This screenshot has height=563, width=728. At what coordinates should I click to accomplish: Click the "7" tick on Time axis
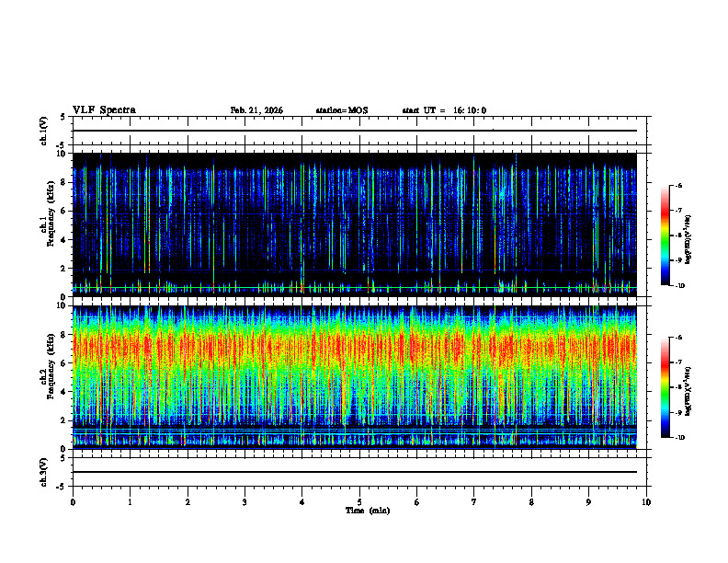474,502
